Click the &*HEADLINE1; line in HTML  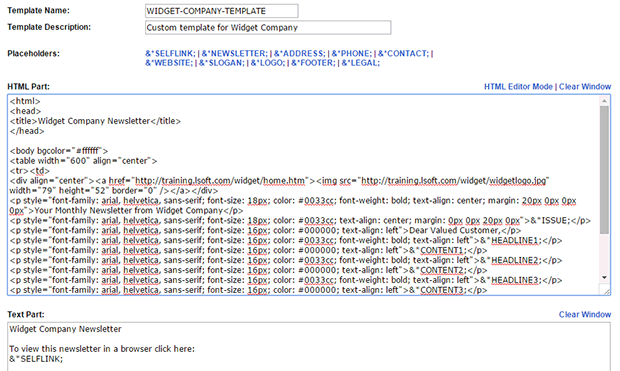click(x=286, y=240)
